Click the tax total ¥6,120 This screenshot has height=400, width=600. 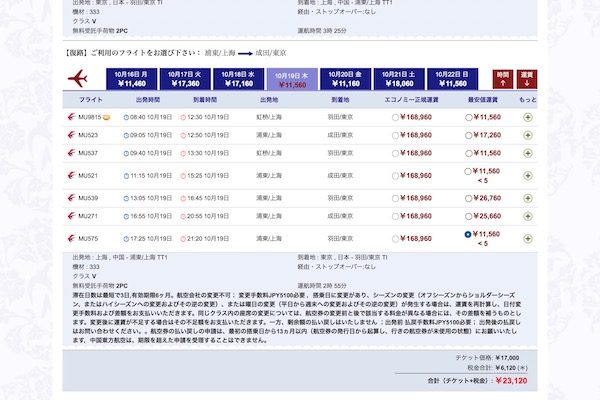pyautogui.click(x=505, y=368)
